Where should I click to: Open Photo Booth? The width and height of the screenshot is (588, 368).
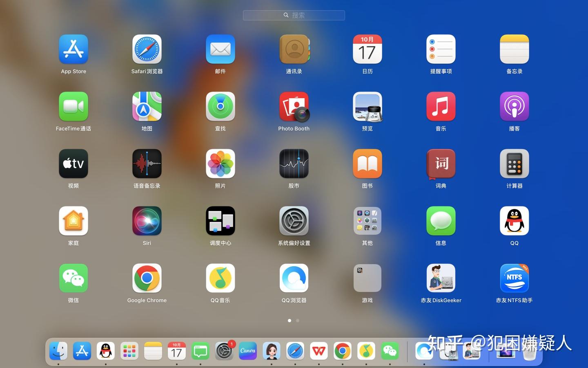[294, 106]
